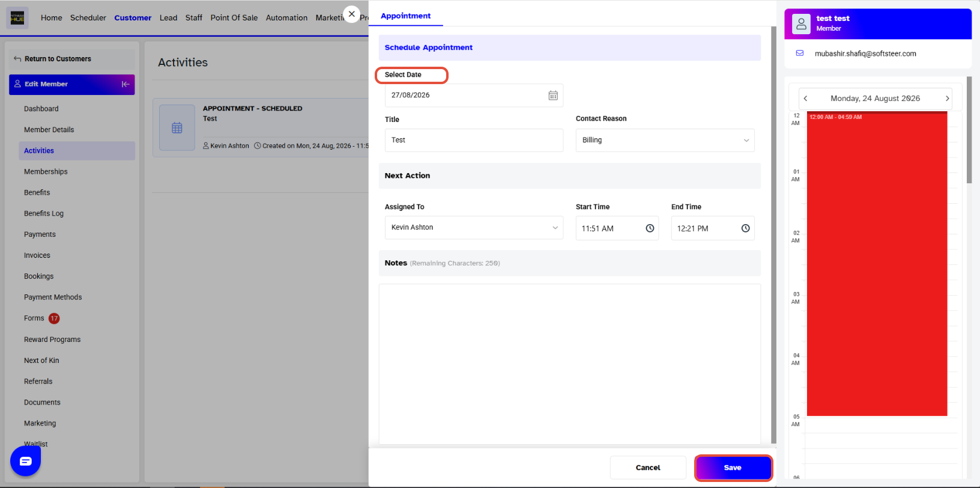
Task: Click Kevin Ashton on activity card
Action: pos(229,146)
